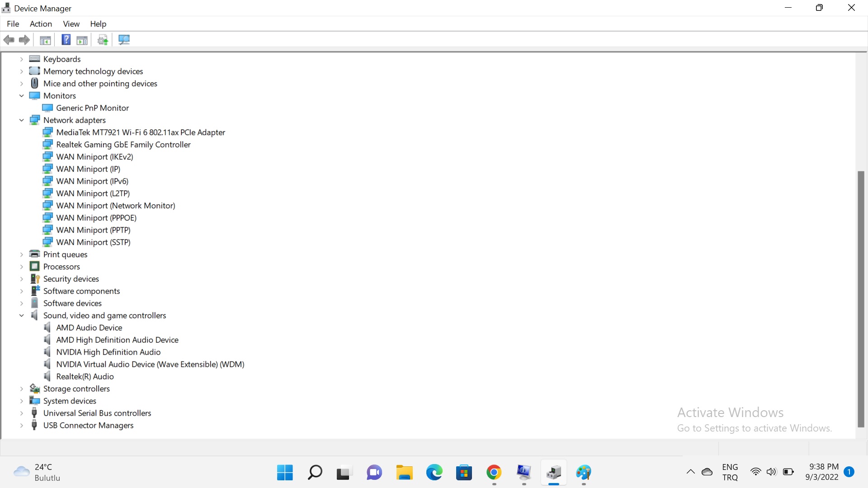Collapse the Network adapters category
This screenshot has width=868, height=488.
pyautogui.click(x=21, y=120)
